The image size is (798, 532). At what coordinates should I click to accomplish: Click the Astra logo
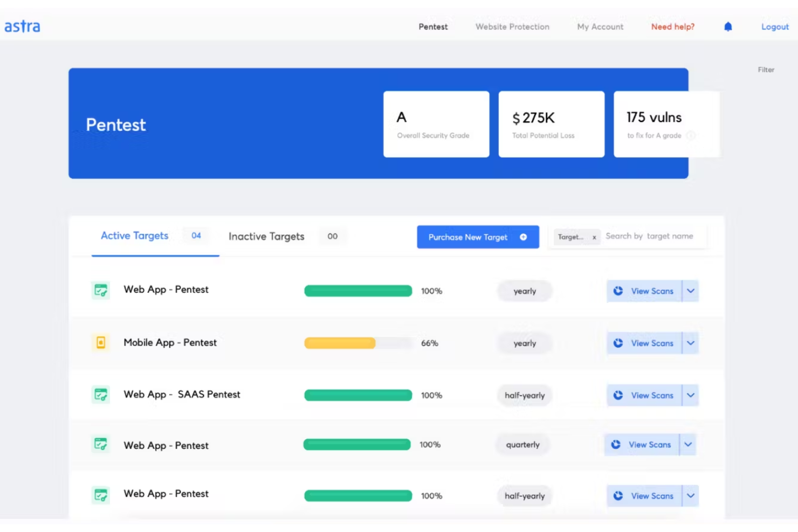22,25
